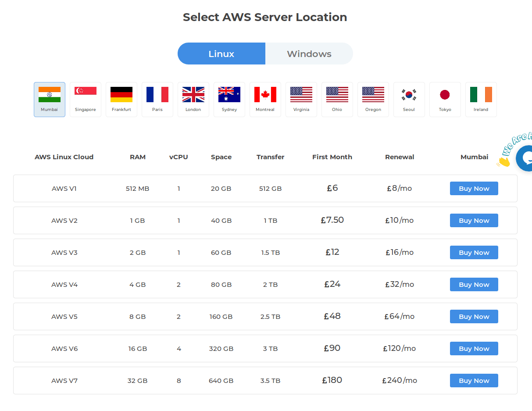Click the £16/mo renewal price
Screen dimensions: 532x411
[400, 252]
